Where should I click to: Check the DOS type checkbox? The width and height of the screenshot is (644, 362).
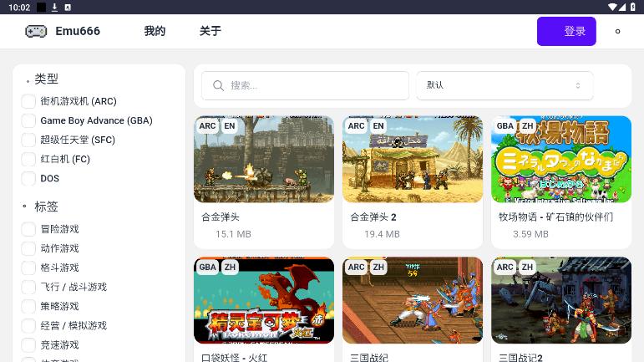click(28, 178)
